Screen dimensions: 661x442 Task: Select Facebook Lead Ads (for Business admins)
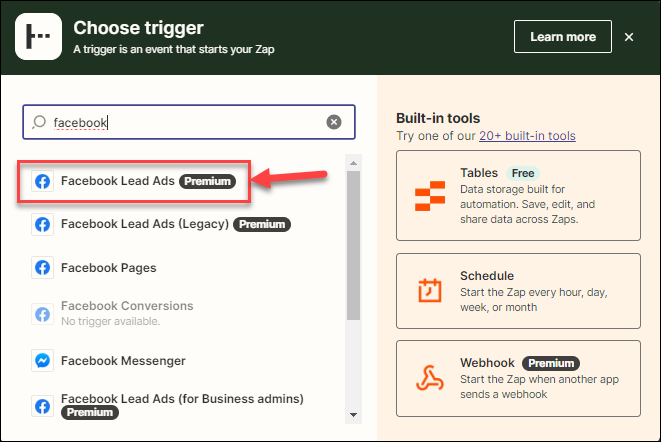(x=167, y=406)
